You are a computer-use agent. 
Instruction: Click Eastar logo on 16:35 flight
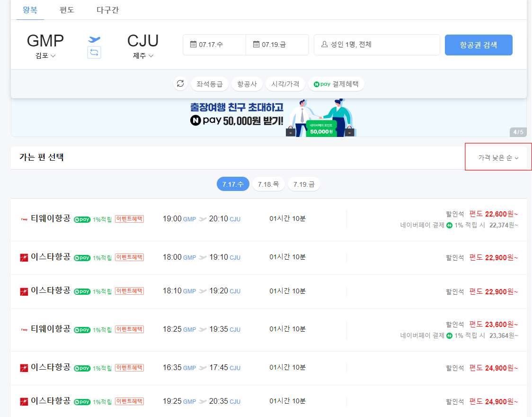(24, 368)
